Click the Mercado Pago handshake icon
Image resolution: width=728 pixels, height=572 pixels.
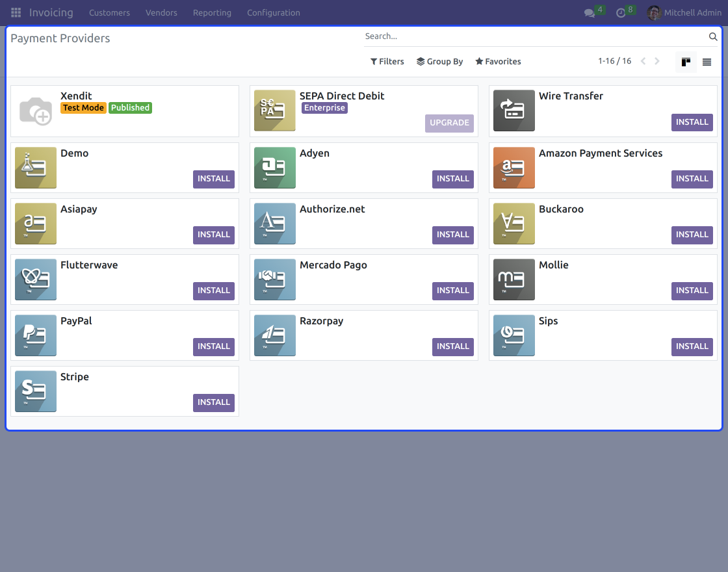[275, 279]
